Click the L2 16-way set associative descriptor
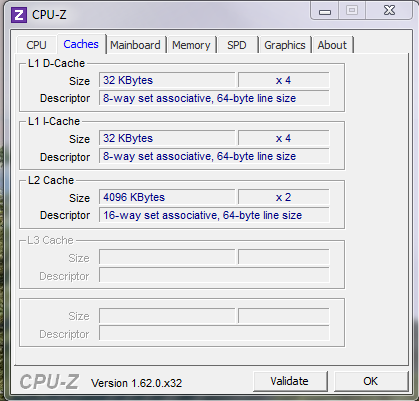The image size is (419, 401). point(214,215)
